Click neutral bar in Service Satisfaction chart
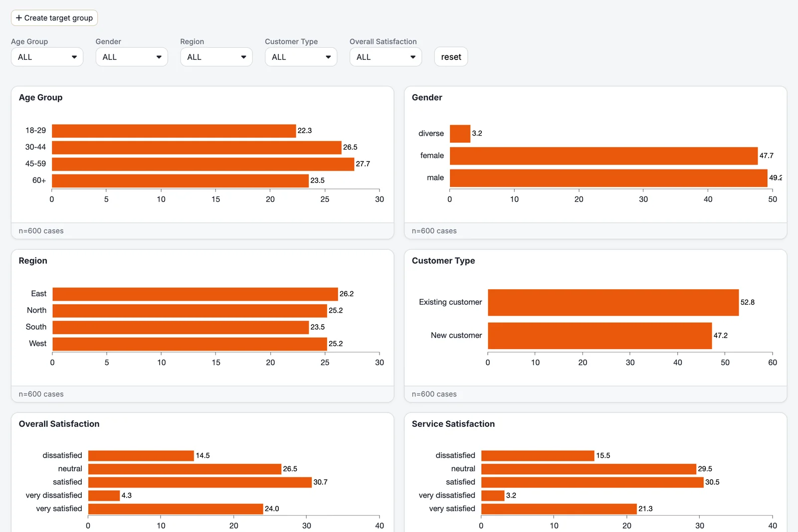Viewport: 798px width, 532px height. [x=589, y=469]
